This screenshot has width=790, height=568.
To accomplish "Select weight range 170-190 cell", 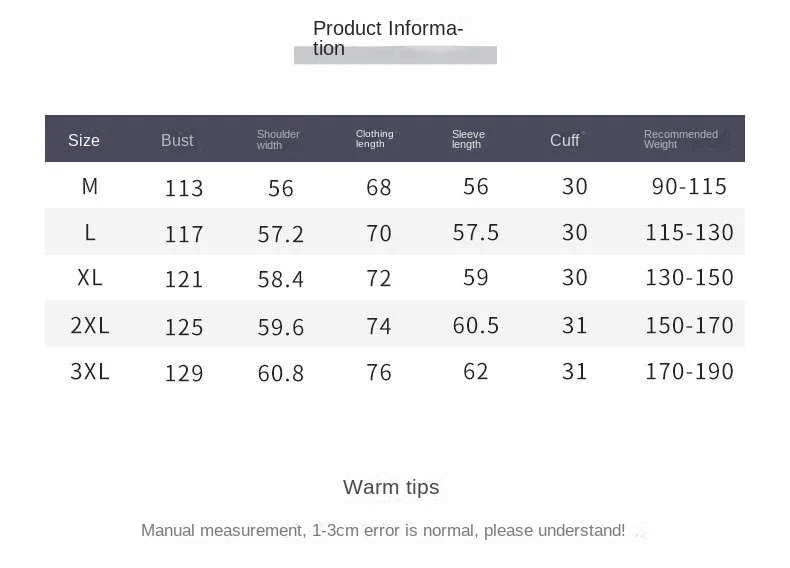I will [689, 372].
